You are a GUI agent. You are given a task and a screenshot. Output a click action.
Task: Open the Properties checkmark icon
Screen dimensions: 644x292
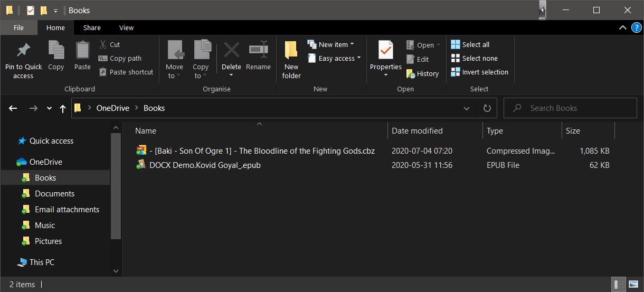click(x=385, y=51)
